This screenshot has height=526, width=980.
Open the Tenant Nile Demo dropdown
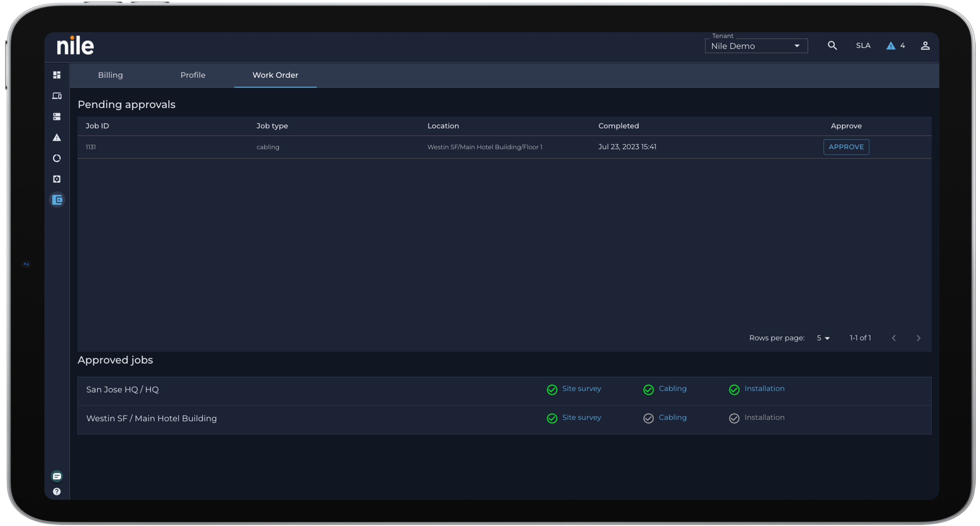click(x=756, y=46)
